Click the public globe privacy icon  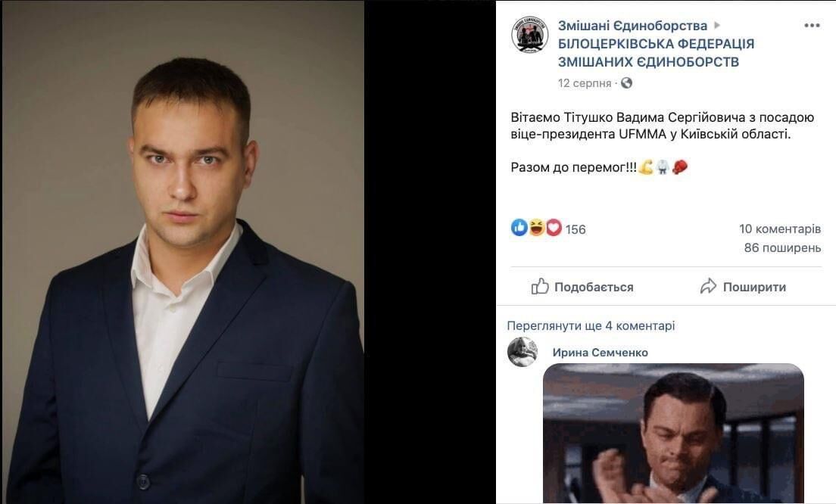click(x=626, y=83)
